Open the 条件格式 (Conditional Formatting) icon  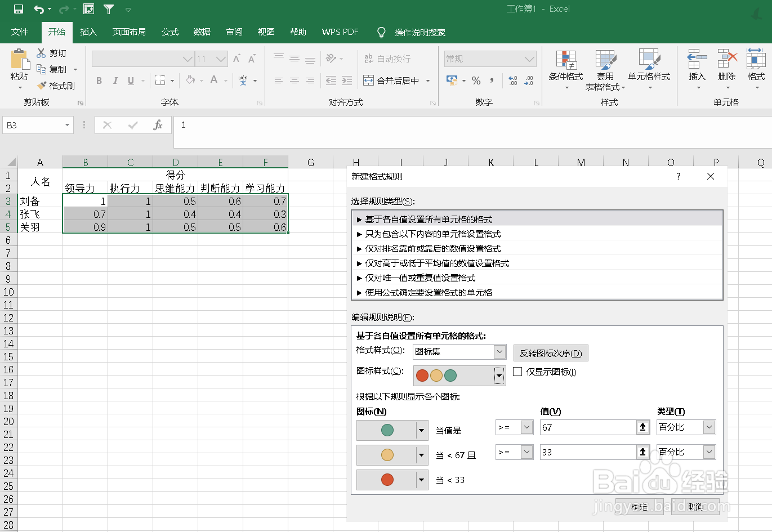(565, 69)
